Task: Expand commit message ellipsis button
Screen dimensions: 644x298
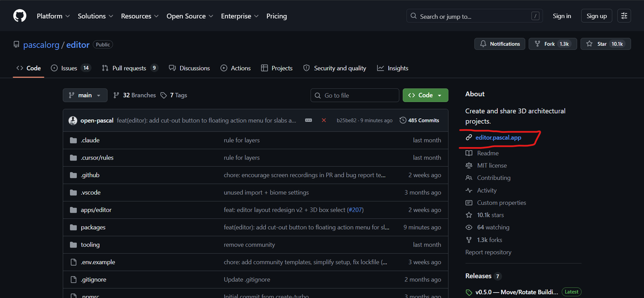Action: click(x=309, y=120)
